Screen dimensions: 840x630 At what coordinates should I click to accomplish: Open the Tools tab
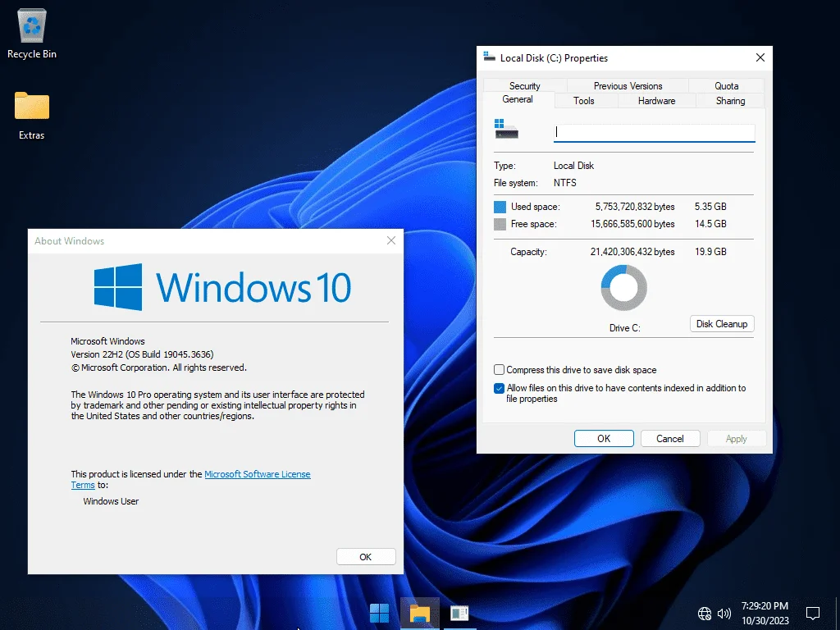(583, 101)
